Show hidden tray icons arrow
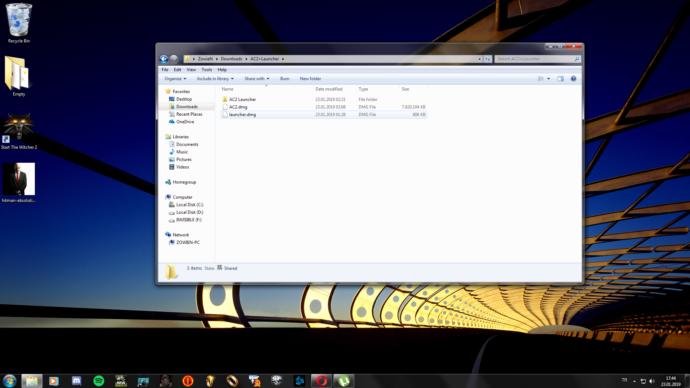The height and width of the screenshot is (388, 690). click(635, 381)
